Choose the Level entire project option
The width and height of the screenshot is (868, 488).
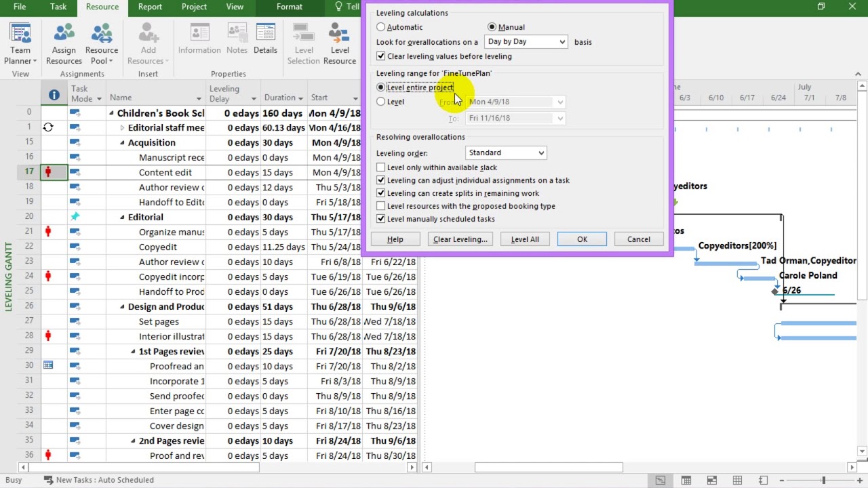tap(381, 87)
